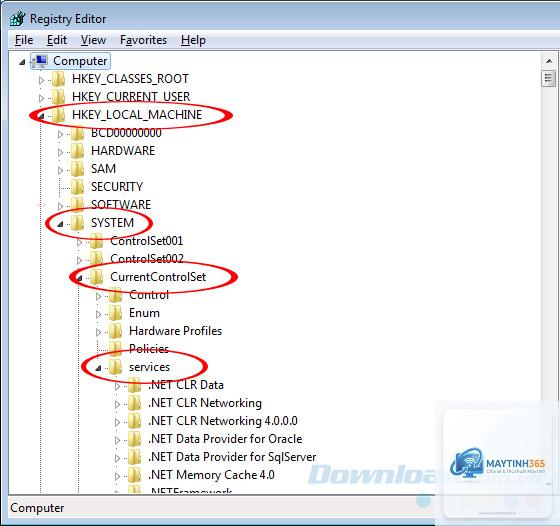Click the Hardware Profiles folder icon
Image resolution: width=560 pixels, height=526 pixels.
pos(115,331)
